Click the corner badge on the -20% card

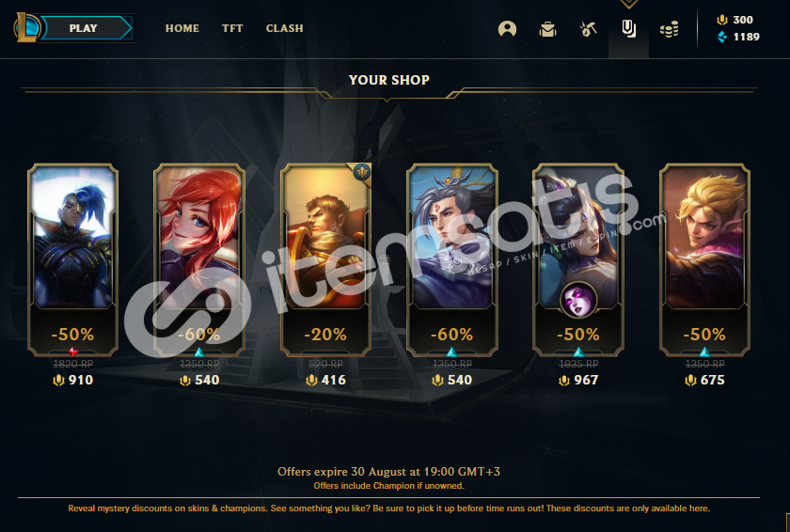coord(362,173)
